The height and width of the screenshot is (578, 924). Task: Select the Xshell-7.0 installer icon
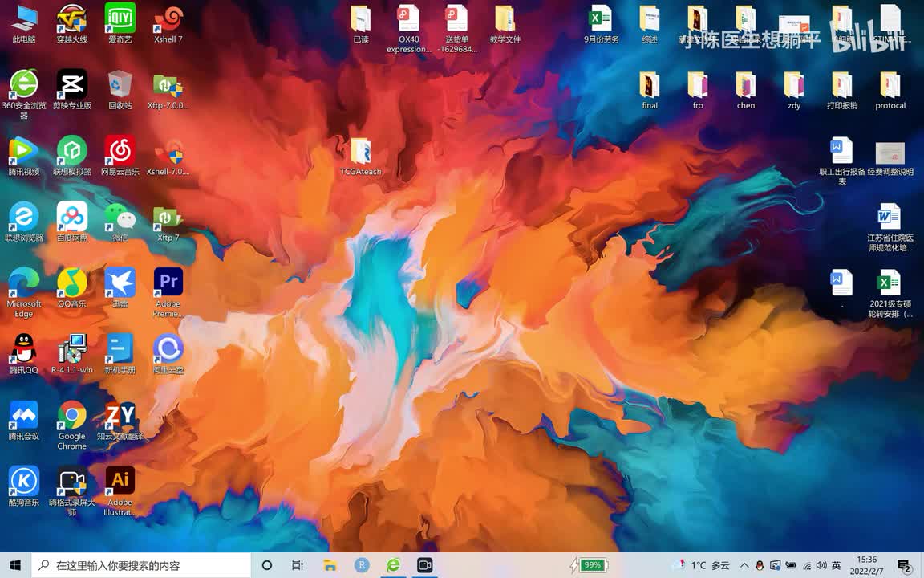(168, 156)
